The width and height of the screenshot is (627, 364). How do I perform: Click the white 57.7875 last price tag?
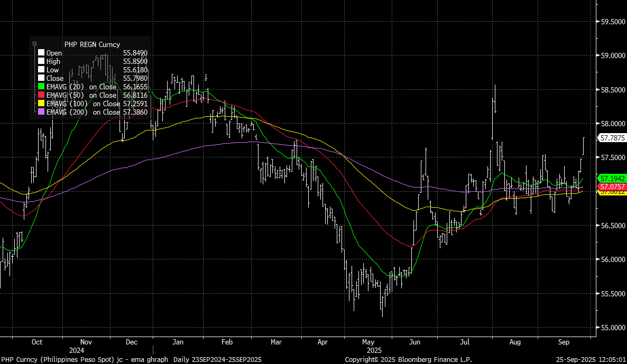click(612, 138)
